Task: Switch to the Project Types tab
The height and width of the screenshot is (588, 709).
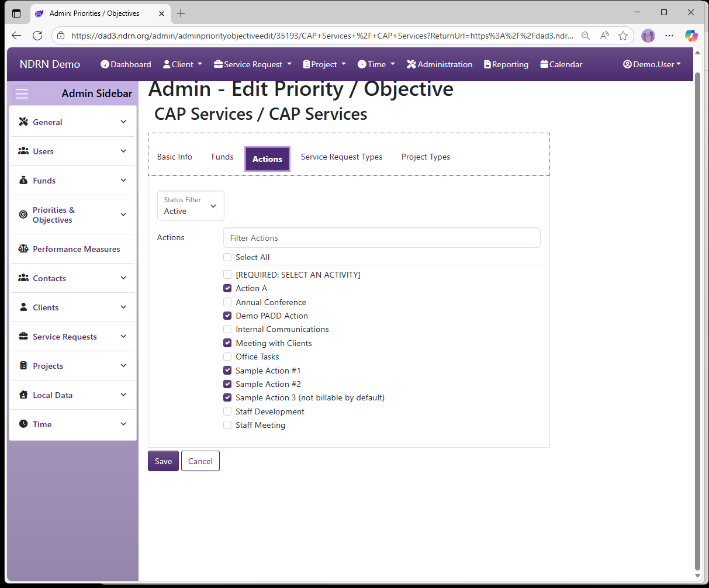Action: [426, 157]
